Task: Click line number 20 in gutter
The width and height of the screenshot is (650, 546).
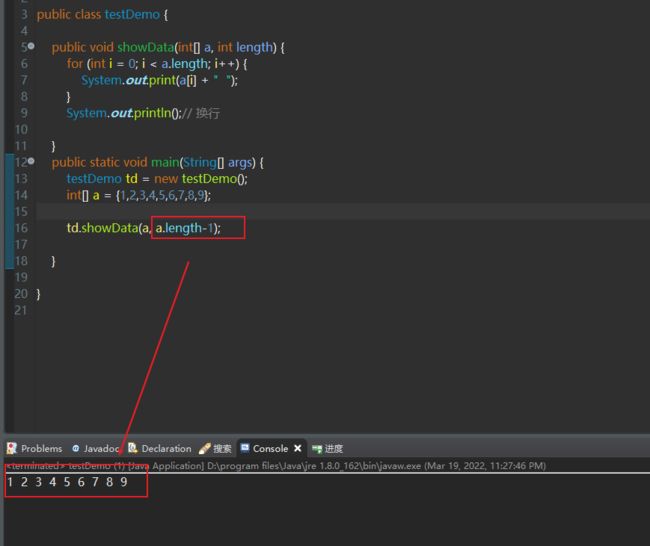Action: [21, 294]
